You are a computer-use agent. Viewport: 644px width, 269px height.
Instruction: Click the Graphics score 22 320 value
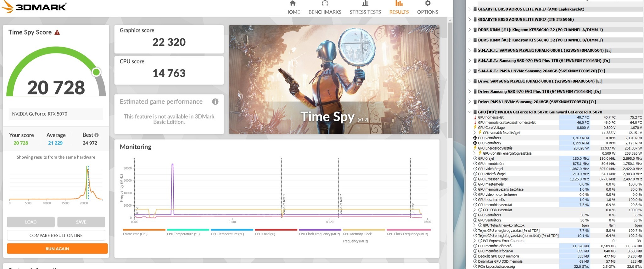pos(169,42)
